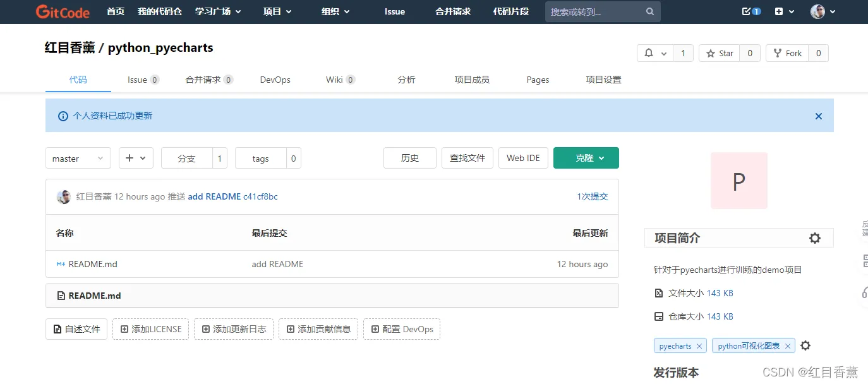Image resolution: width=868 pixels, height=384 pixels.
Task: Open 我的代码仓 in top navigation
Action: pos(160,11)
